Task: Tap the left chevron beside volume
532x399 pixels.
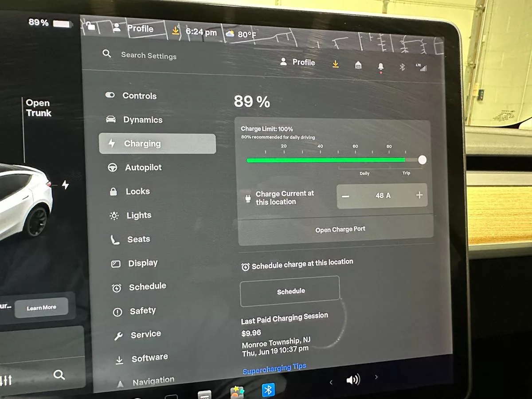Action: click(x=331, y=382)
